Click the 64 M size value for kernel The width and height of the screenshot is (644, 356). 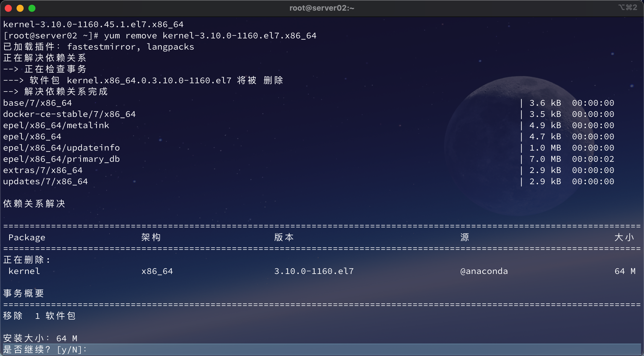click(625, 271)
